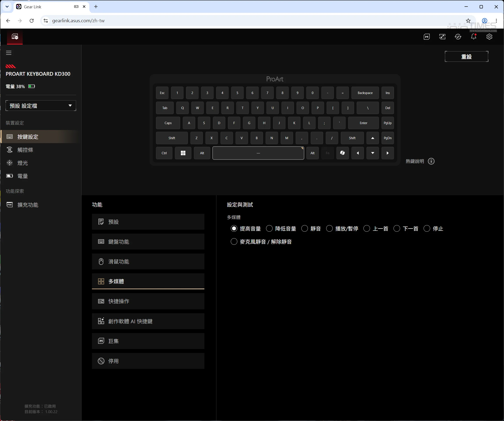This screenshot has height=421, width=504.
Task: Select the 降低音量 radio option
Action: coord(269,229)
